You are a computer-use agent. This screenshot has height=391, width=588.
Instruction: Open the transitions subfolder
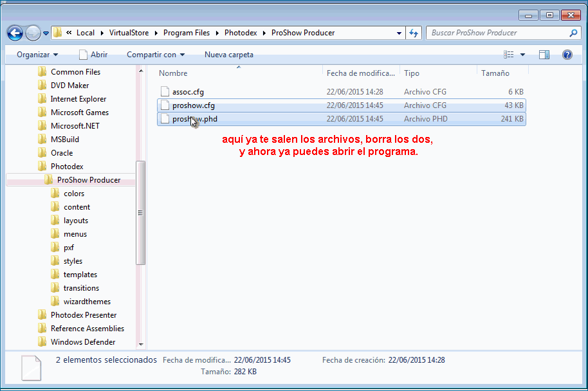tap(81, 287)
